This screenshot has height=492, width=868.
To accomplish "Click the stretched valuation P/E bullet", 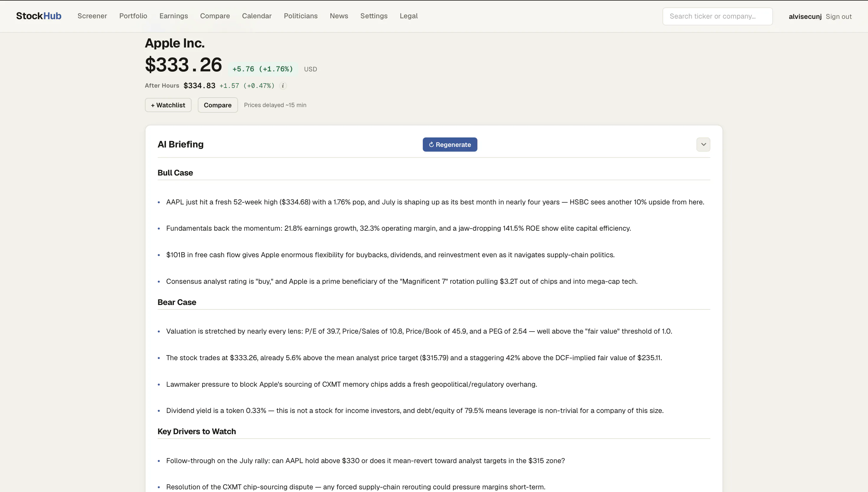I will [x=419, y=331].
